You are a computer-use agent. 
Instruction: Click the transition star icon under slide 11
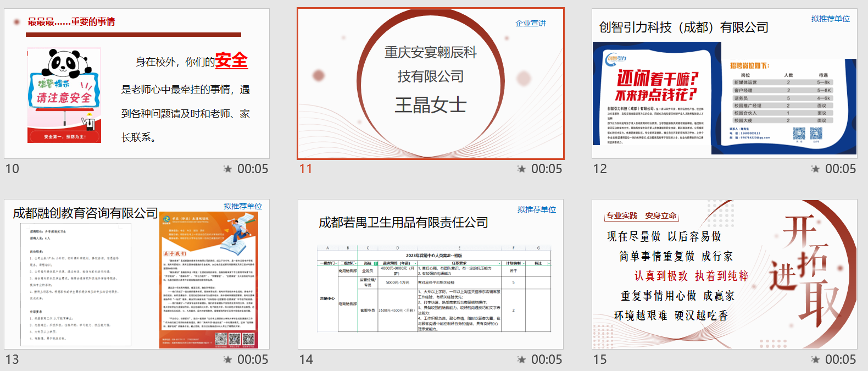521,169
